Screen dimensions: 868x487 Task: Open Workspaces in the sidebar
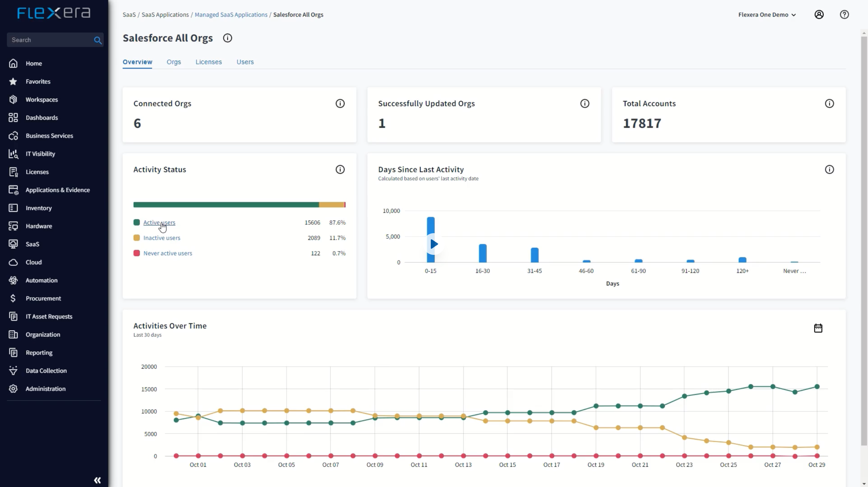click(41, 100)
